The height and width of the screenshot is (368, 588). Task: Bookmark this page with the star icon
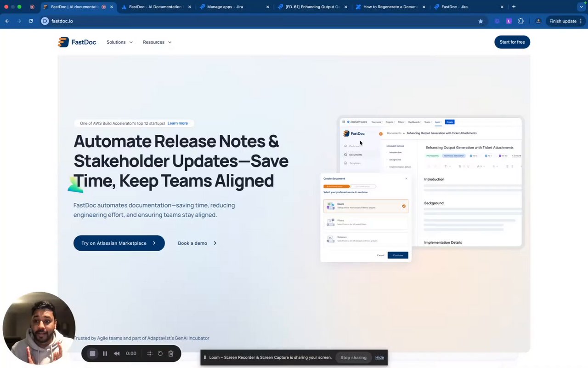pos(481,21)
